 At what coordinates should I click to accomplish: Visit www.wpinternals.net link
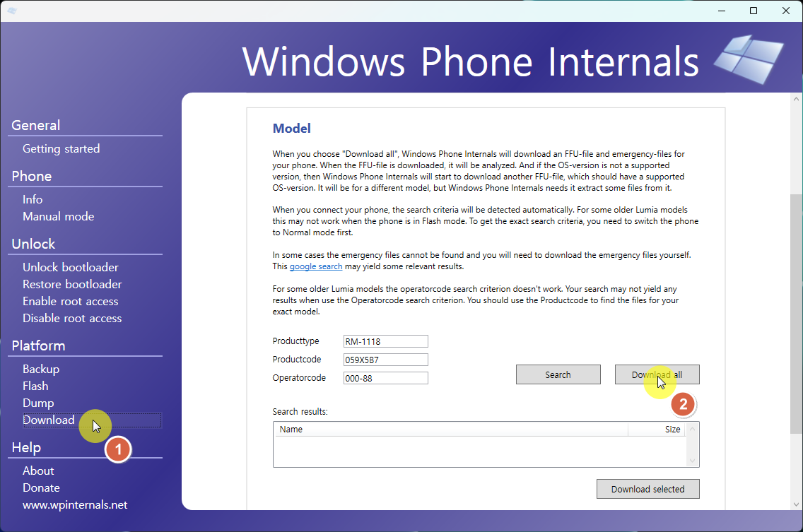coord(75,504)
